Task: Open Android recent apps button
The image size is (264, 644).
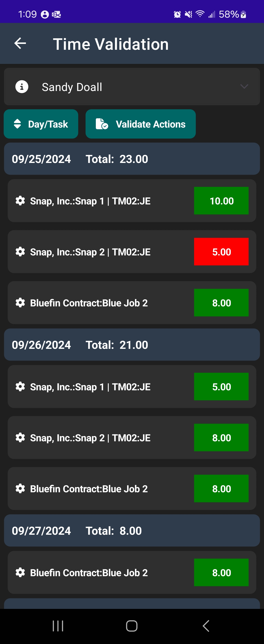Action: [58, 626]
